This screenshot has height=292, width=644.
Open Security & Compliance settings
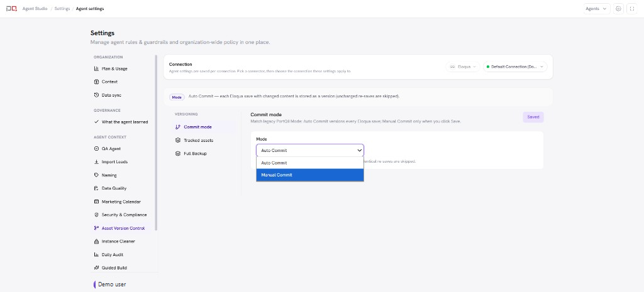click(123, 215)
